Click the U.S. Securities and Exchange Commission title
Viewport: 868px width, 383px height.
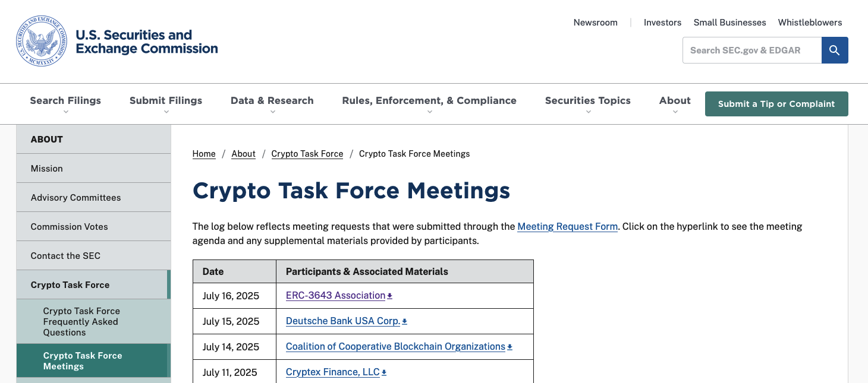[x=146, y=42]
